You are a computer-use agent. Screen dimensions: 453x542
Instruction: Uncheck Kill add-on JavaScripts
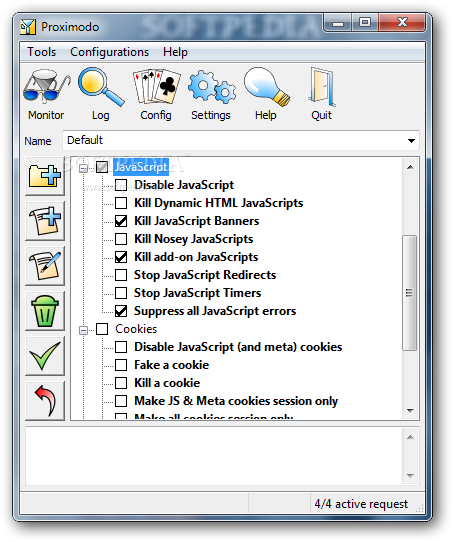point(121,257)
